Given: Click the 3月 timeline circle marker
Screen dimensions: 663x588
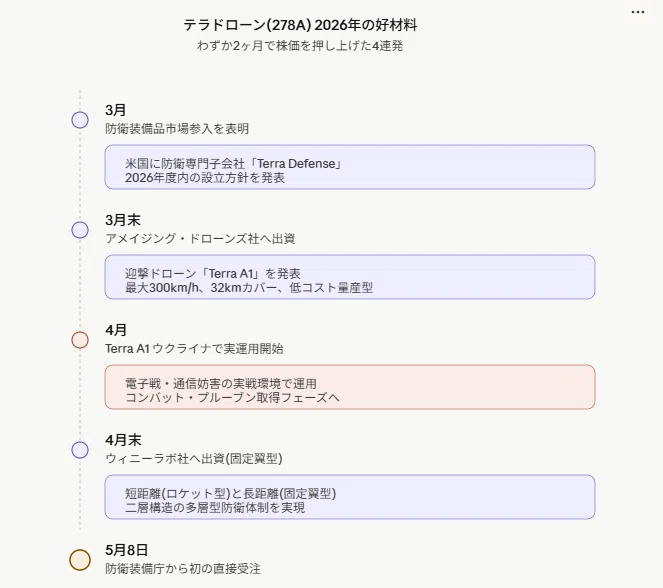Looking at the screenshot, I should pyautogui.click(x=80, y=120).
